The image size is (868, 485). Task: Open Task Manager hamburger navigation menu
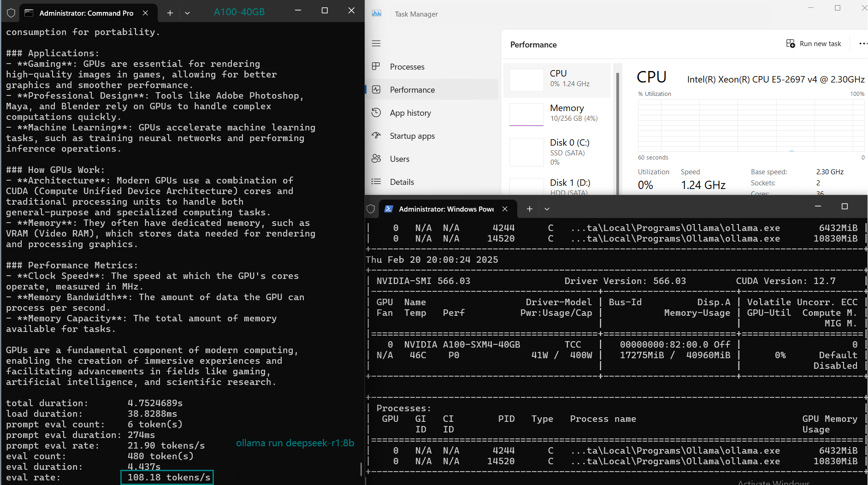pyautogui.click(x=376, y=43)
